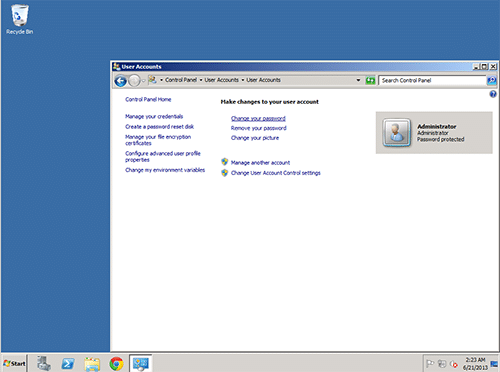Select the last User Accounts breadcrumb
Image resolution: width=500 pixels, height=372 pixels.
click(263, 80)
